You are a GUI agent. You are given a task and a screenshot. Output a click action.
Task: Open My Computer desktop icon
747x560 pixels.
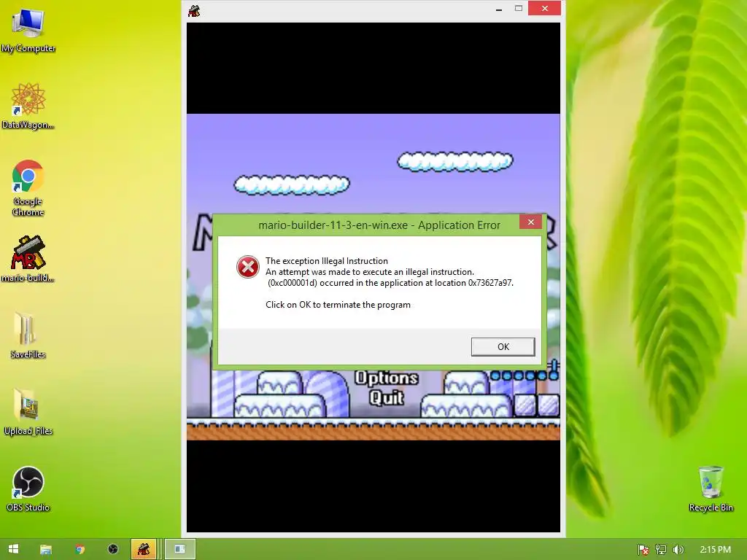click(28, 29)
